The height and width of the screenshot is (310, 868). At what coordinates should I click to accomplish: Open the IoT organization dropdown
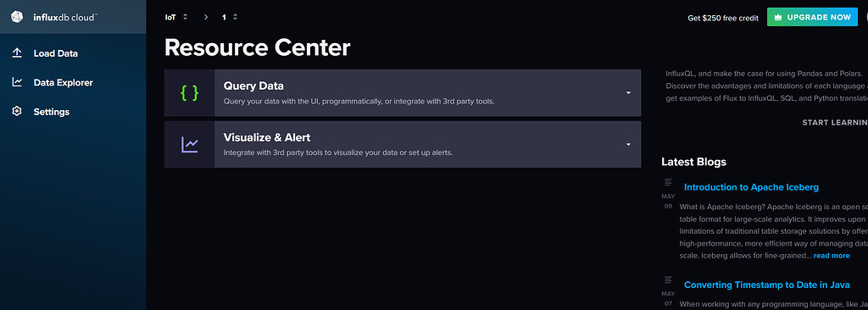coord(176,17)
